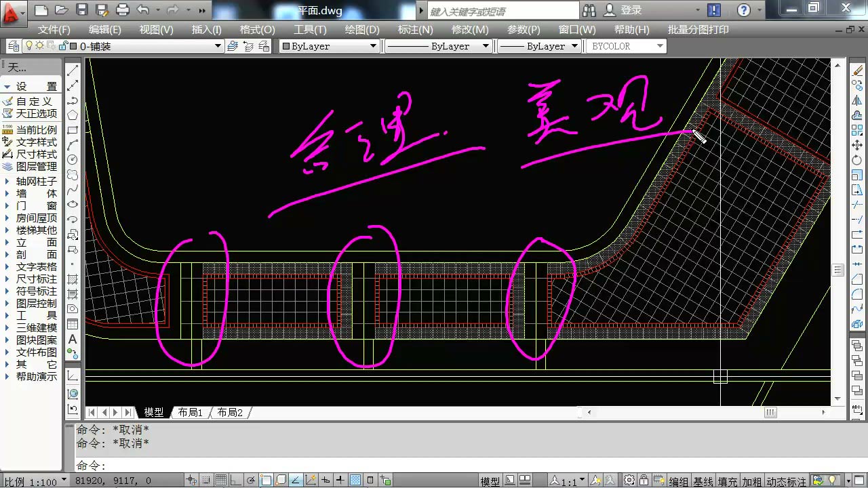Click the horizontal scrollbar thumb
Screen dimensions: 868x488
tap(770, 412)
